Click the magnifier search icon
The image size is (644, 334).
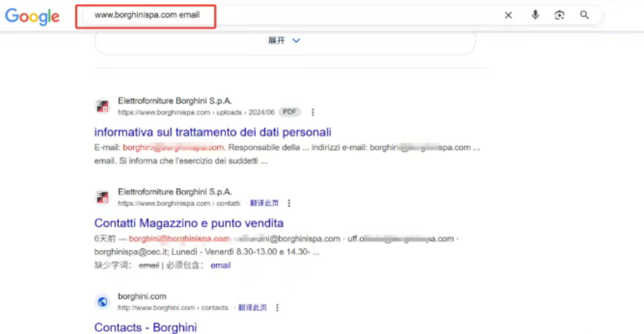[584, 15]
